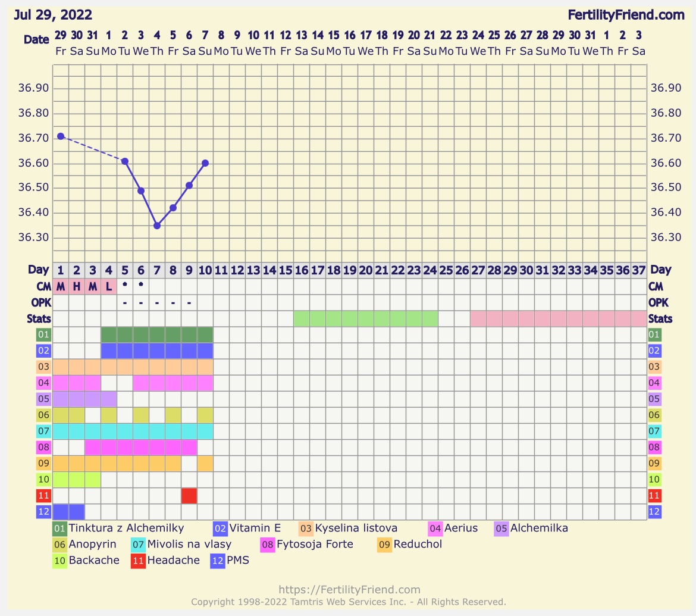Click the blue 02 Vitamin E legend icon

(x=221, y=529)
